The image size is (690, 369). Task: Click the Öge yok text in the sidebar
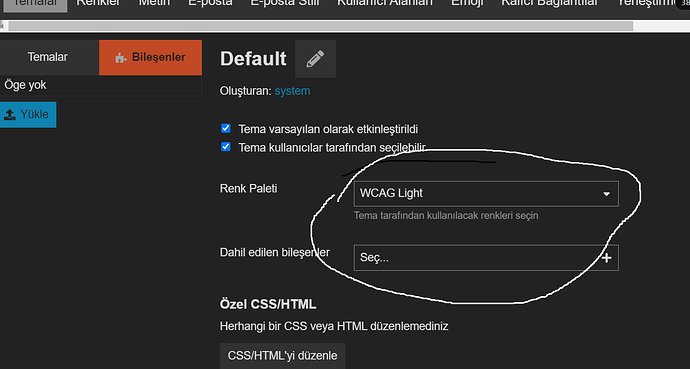pos(25,85)
